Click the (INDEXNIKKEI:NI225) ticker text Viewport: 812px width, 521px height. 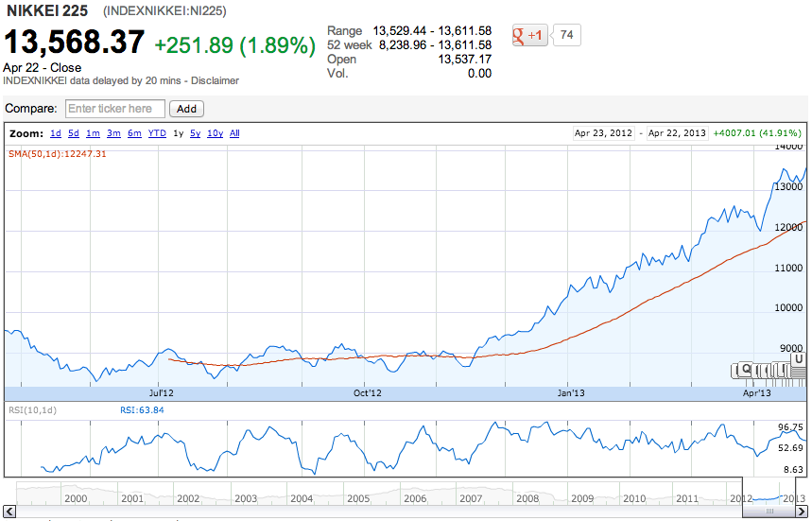[164, 11]
